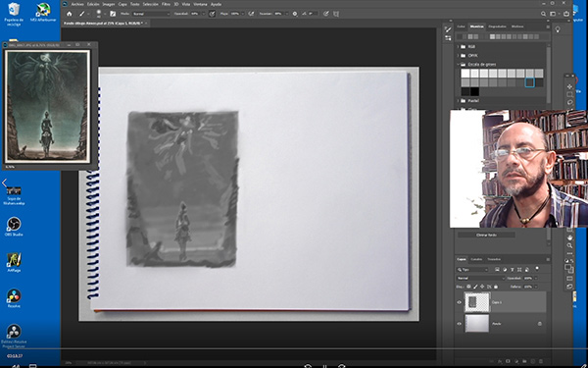Hide the Capa 1 layer with its eye icon
This screenshot has width=588, height=368.
click(459, 302)
